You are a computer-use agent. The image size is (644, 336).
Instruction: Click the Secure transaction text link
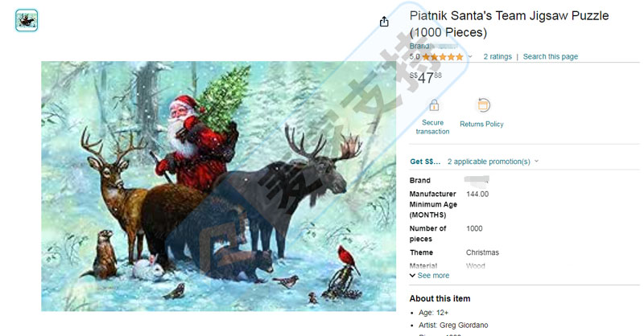coord(432,127)
